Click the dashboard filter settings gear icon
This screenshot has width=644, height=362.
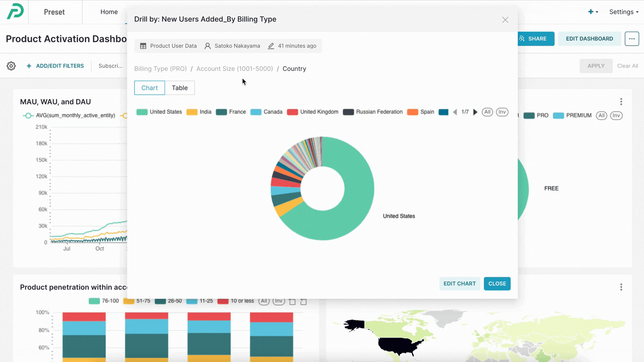[11, 66]
